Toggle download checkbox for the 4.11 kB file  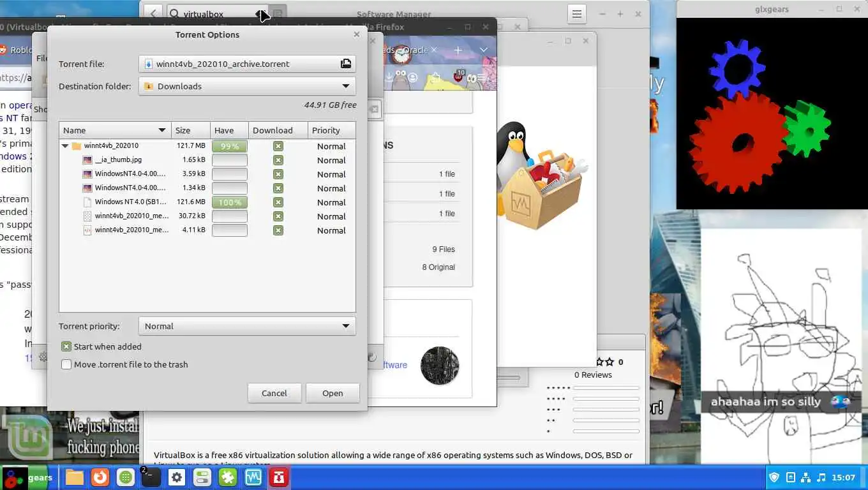pos(278,230)
